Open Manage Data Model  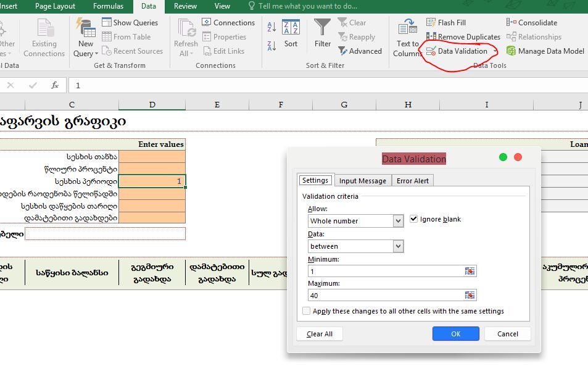(545, 51)
